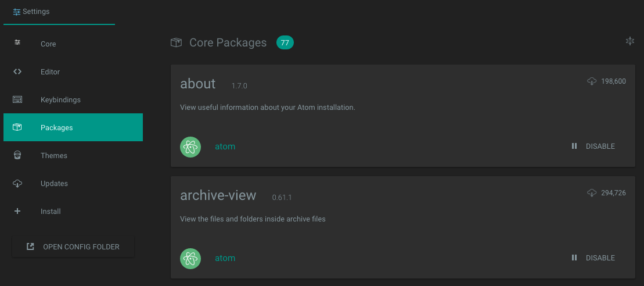Click the package icon beside Core Packages heading
The image size is (644, 286).
[176, 42]
